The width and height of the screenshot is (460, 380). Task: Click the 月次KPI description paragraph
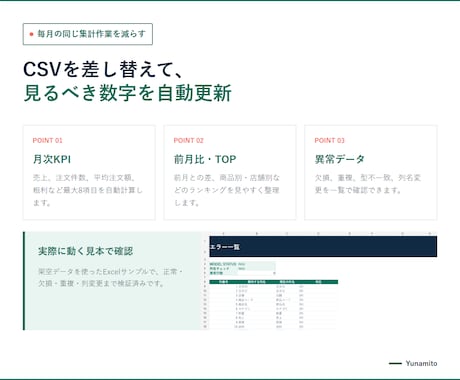[87, 190]
